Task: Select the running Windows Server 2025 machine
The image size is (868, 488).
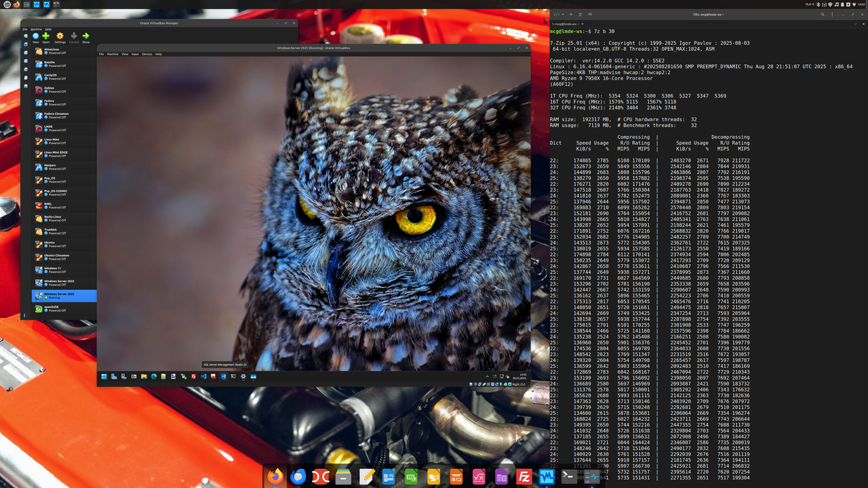Action: pos(64,296)
